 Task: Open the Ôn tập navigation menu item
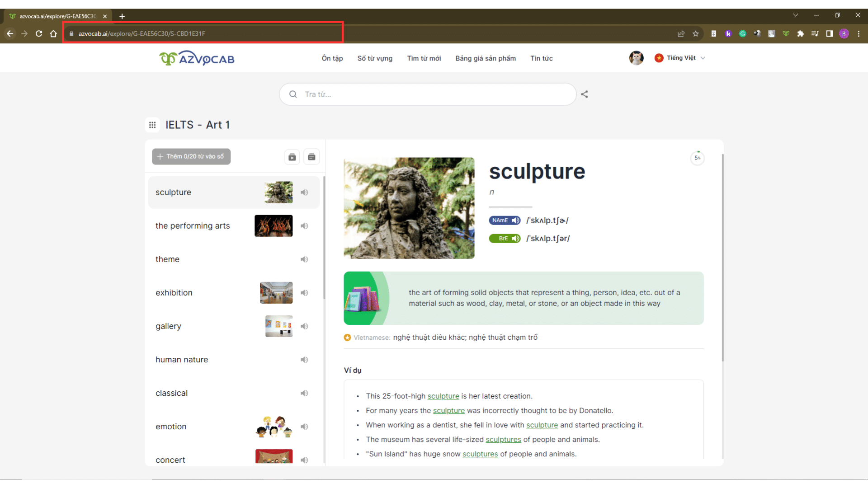coord(331,58)
